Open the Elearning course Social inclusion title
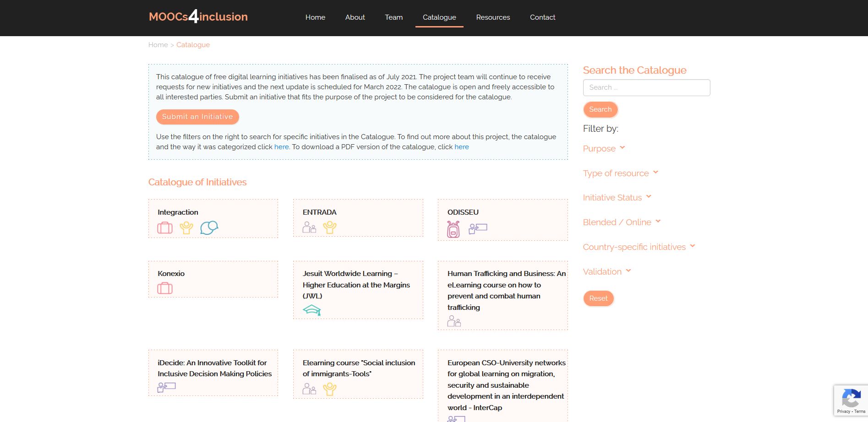The height and width of the screenshot is (422, 868). (x=359, y=368)
